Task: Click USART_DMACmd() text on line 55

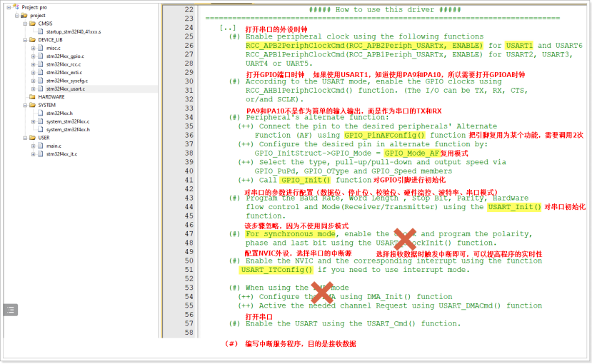Action: pyautogui.click(x=469, y=305)
